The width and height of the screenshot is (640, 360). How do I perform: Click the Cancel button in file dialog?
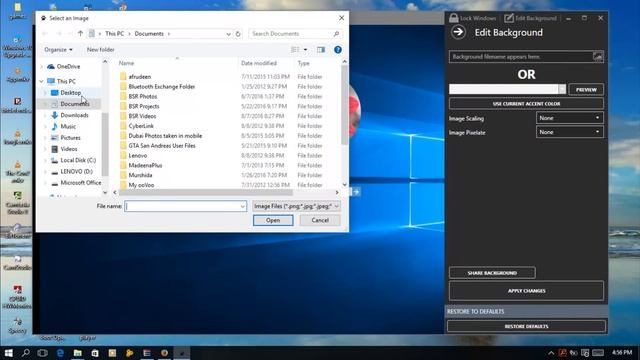(320, 220)
